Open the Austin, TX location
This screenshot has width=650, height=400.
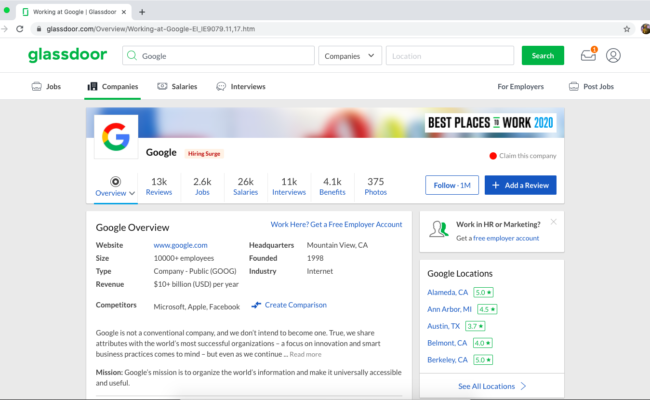pyautogui.click(x=444, y=326)
